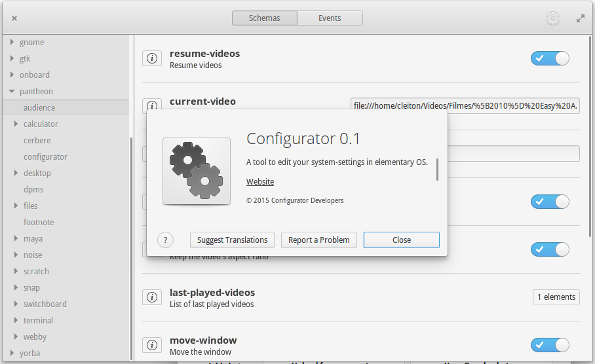Open the Website link
Screen dimensions: 595x364
(260, 181)
